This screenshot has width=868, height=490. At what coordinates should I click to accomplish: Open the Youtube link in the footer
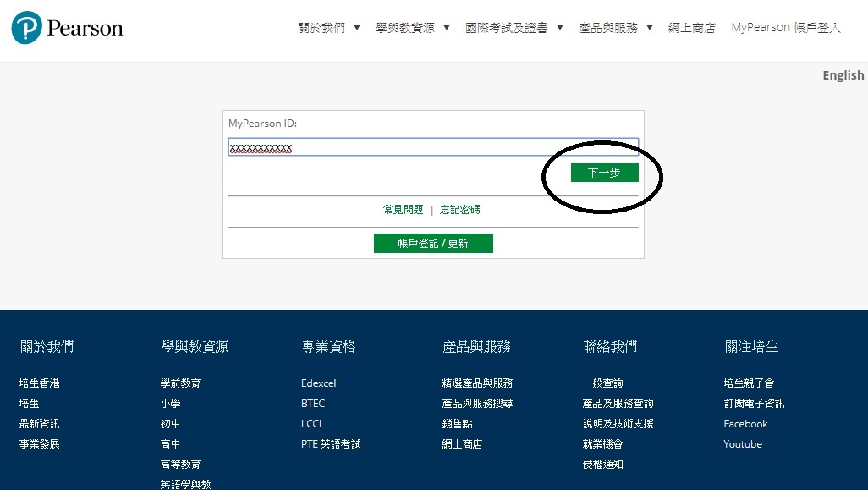point(743,444)
